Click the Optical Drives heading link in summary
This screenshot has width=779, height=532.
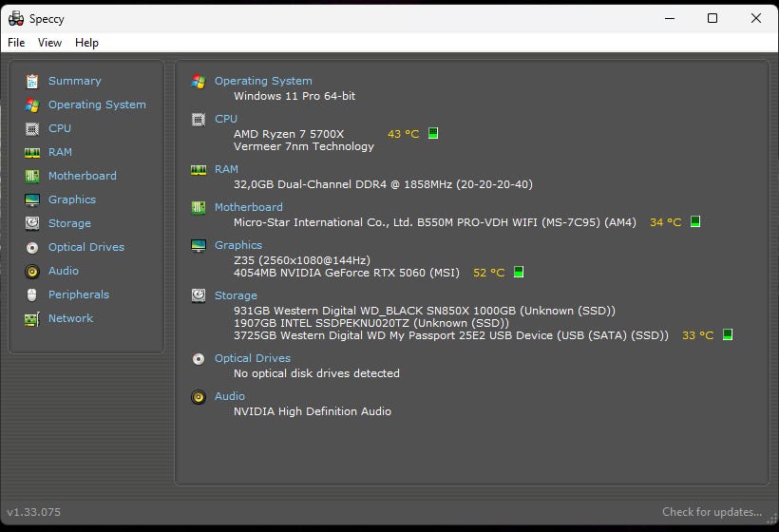point(253,359)
